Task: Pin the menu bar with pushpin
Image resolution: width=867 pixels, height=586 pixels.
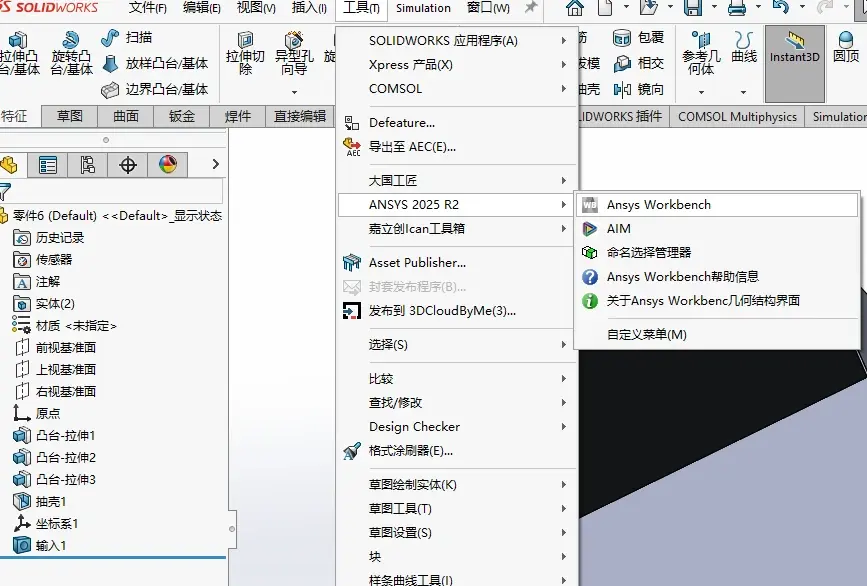Action: (x=530, y=8)
